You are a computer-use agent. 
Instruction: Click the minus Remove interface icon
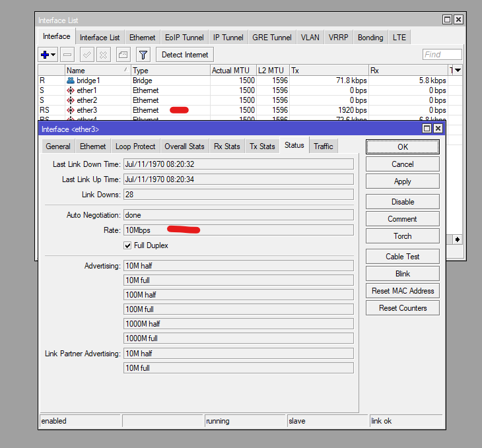point(68,55)
